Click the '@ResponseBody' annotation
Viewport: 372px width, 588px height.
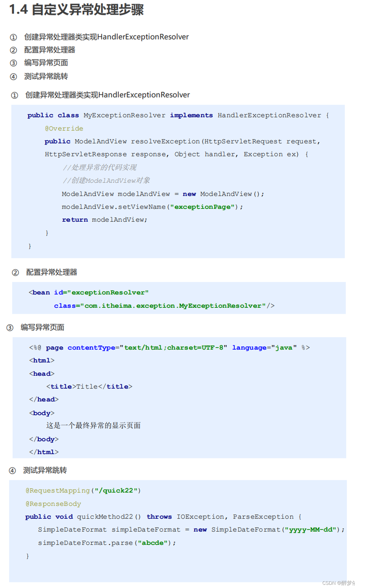(x=53, y=504)
